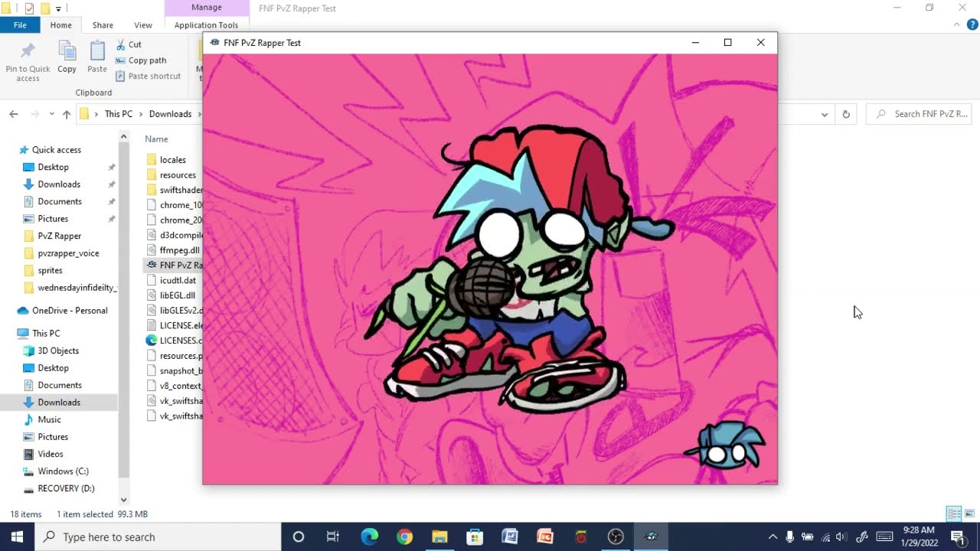
Task: Click FNF PvZ Rapper Test taskbar icon
Action: (651, 536)
